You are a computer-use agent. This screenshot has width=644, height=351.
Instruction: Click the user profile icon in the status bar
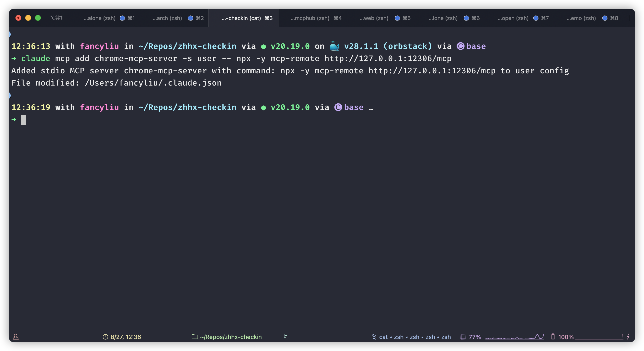(16, 337)
